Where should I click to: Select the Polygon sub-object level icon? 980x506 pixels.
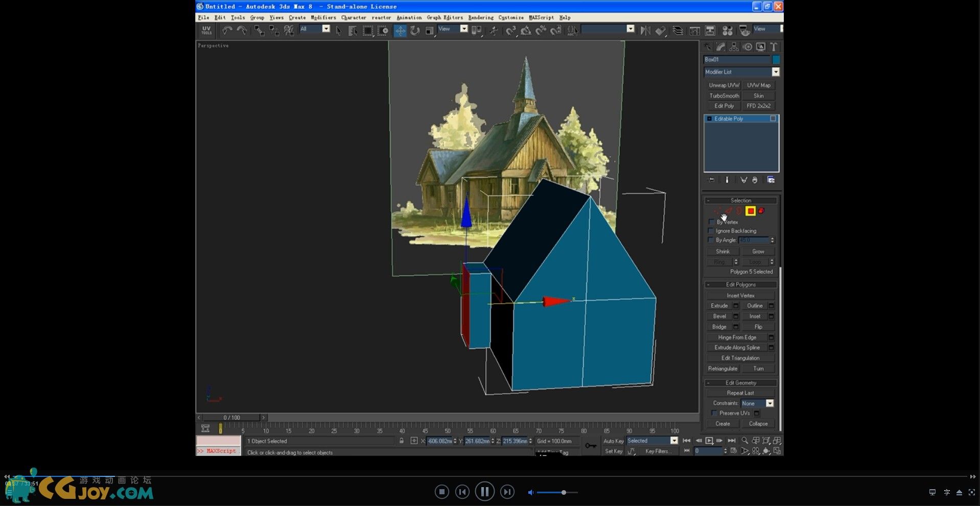[x=750, y=211]
